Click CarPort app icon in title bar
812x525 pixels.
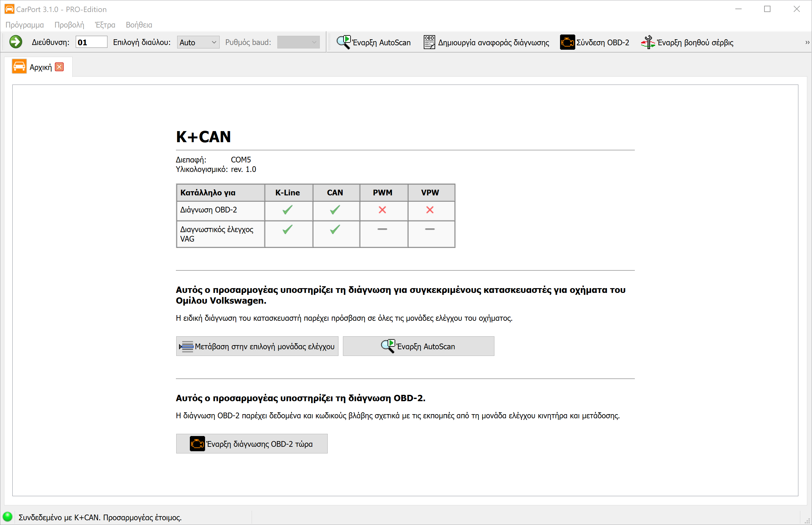9,9
